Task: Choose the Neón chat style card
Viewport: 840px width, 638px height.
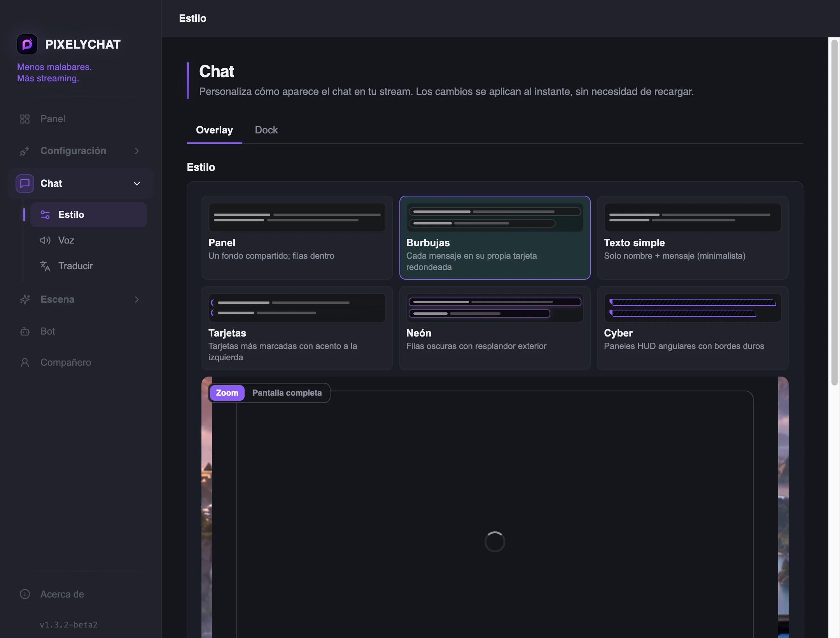Action: click(495, 328)
